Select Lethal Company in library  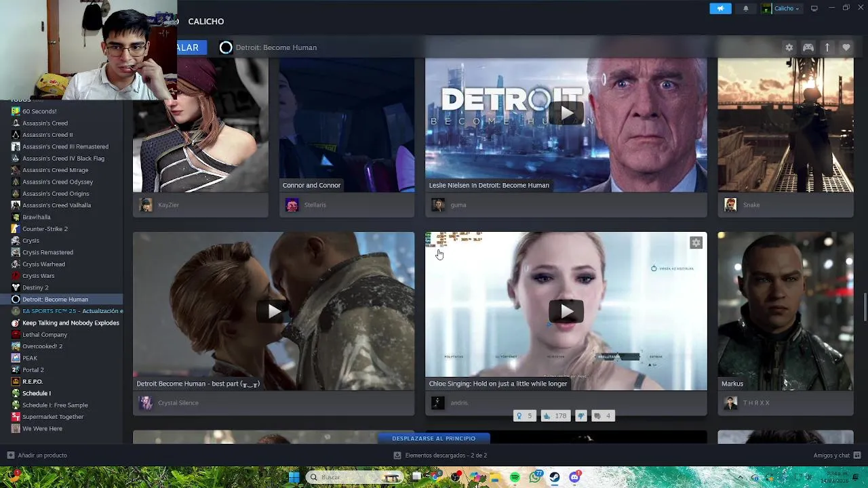pos(45,335)
